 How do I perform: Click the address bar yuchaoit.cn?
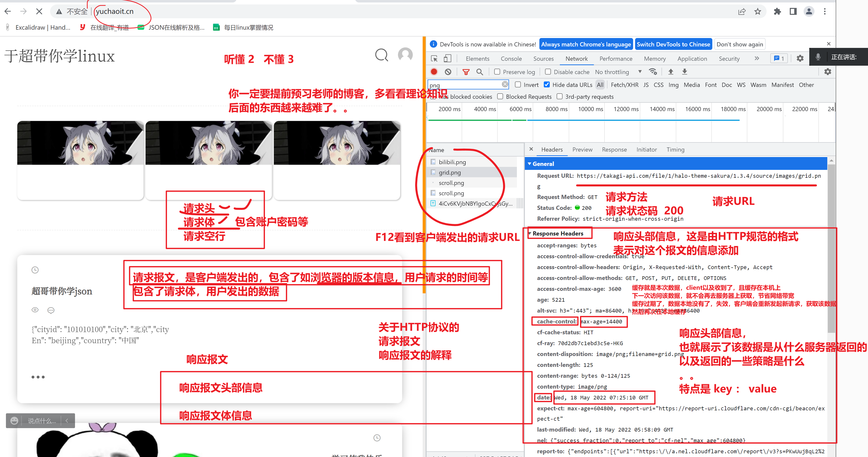114,11
